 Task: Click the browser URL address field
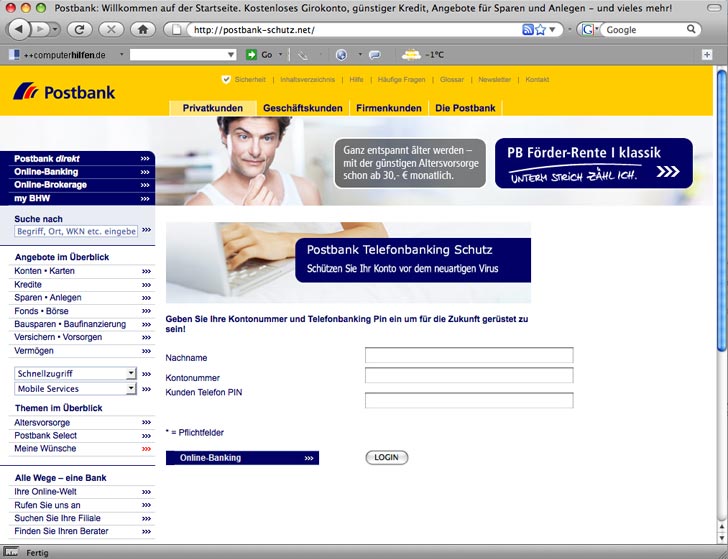click(x=355, y=30)
